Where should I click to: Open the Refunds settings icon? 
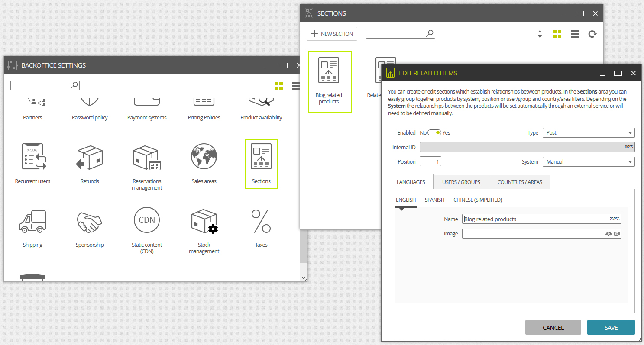90,158
